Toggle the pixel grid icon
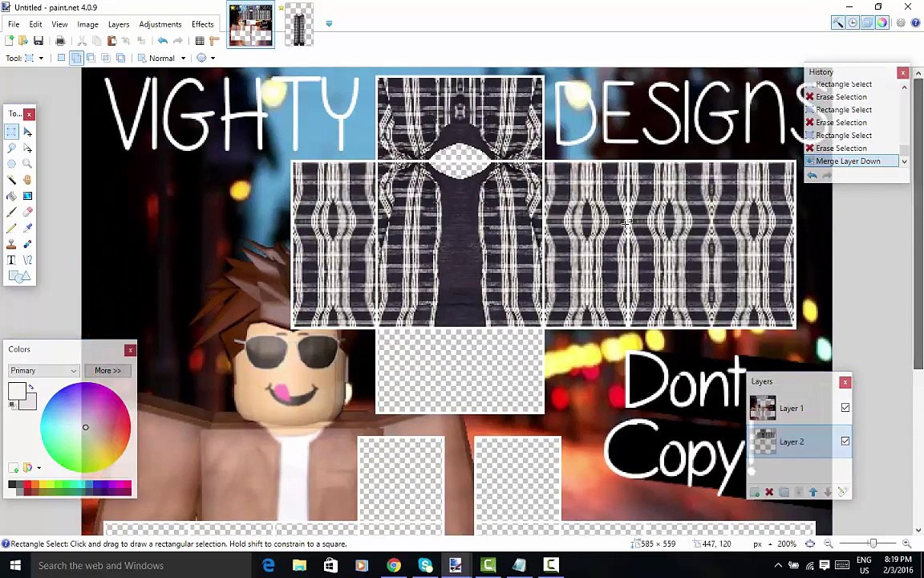924x578 pixels. (200, 41)
